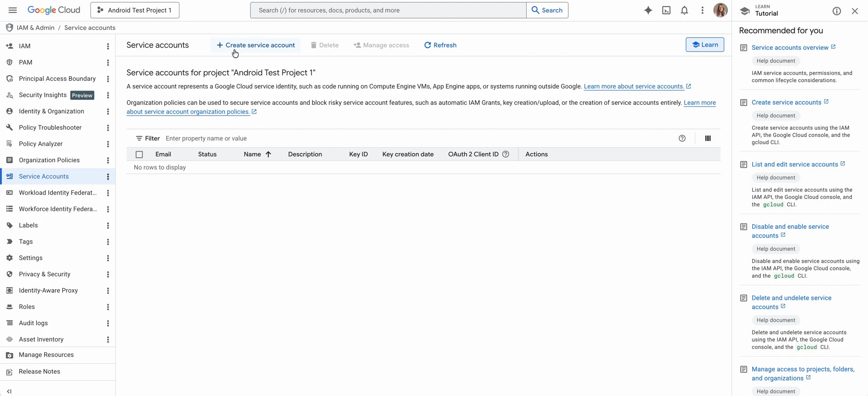Open more options for Roles item
The height and width of the screenshot is (396, 868).
(x=108, y=306)
